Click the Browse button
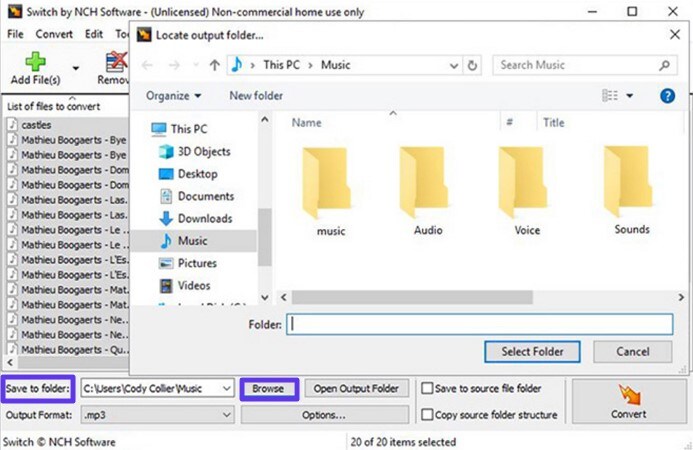 [x=268, y=389]
